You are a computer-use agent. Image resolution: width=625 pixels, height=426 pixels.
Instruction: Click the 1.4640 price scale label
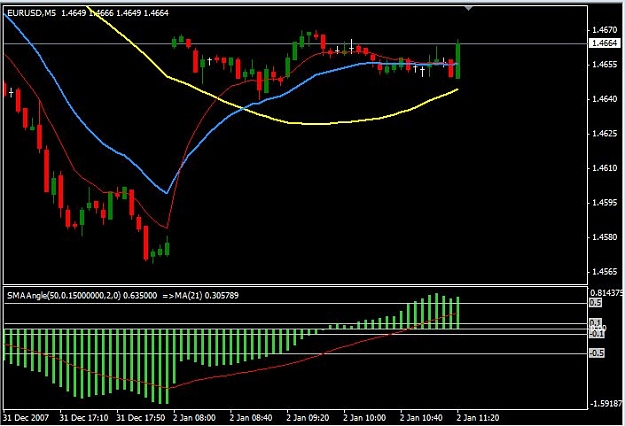click(605, 99)
